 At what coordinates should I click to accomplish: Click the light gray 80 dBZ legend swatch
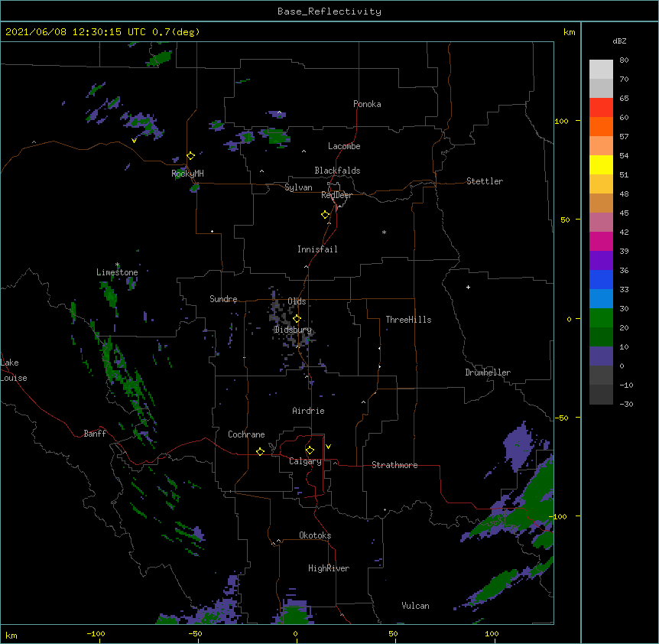point(601,70)
